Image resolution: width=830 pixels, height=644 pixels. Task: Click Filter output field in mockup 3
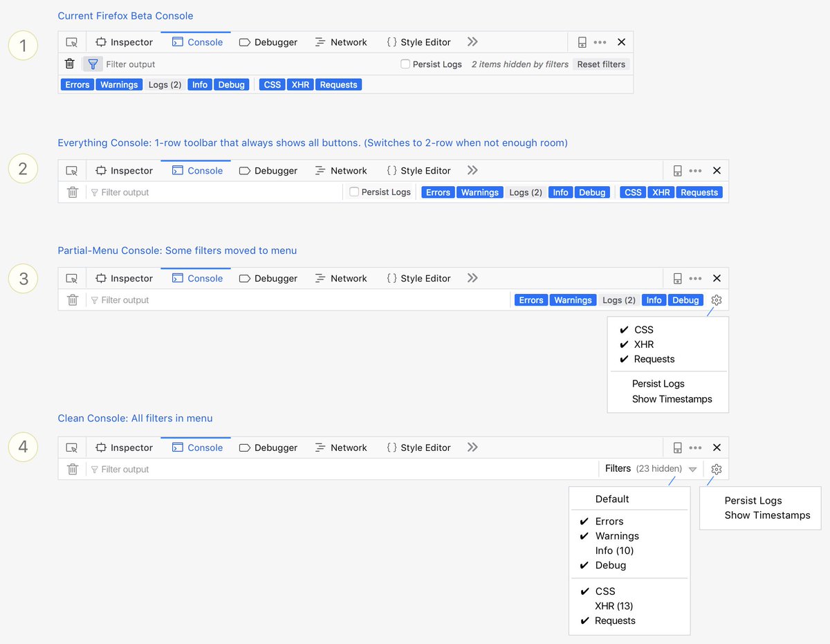297,300
